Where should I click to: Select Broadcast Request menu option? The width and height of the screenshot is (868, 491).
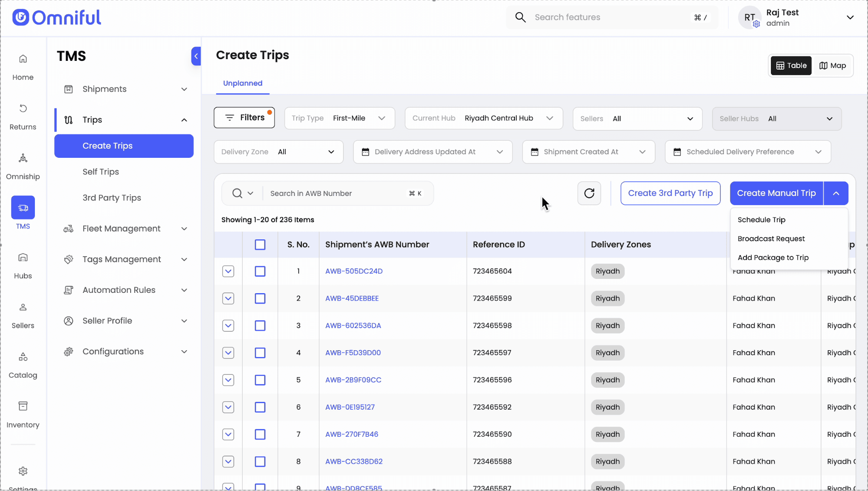tap(771, 239)
